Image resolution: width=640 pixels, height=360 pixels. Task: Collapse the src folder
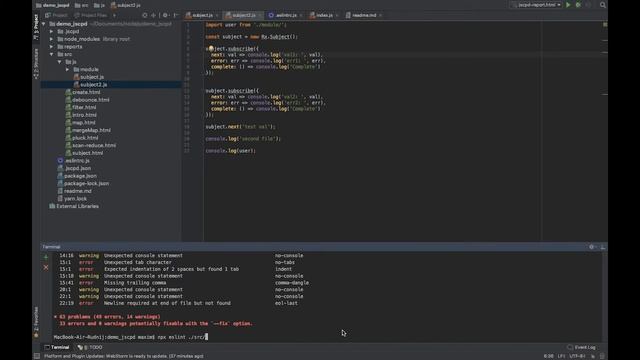51,54
